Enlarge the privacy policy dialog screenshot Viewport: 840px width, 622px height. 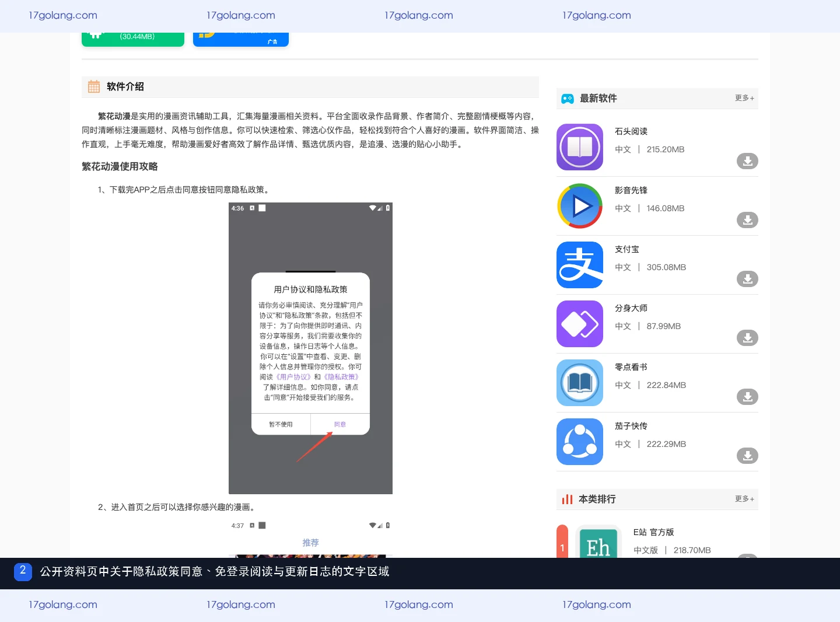pos(310,348)
